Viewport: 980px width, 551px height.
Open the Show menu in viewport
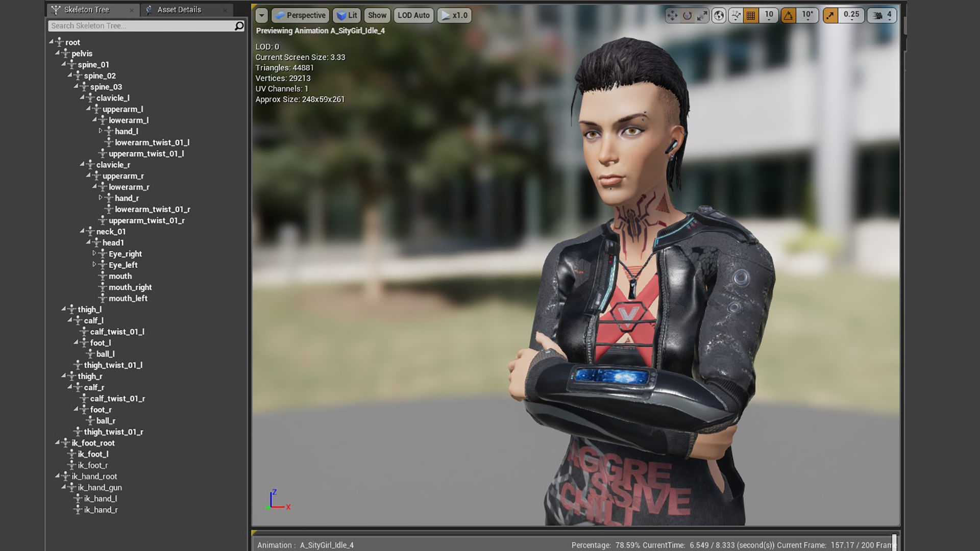click(377, 15)
